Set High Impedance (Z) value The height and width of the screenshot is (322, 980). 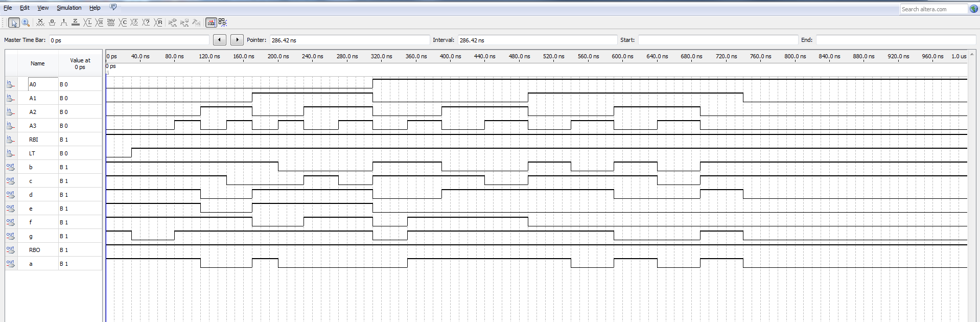tap(76, 22)
